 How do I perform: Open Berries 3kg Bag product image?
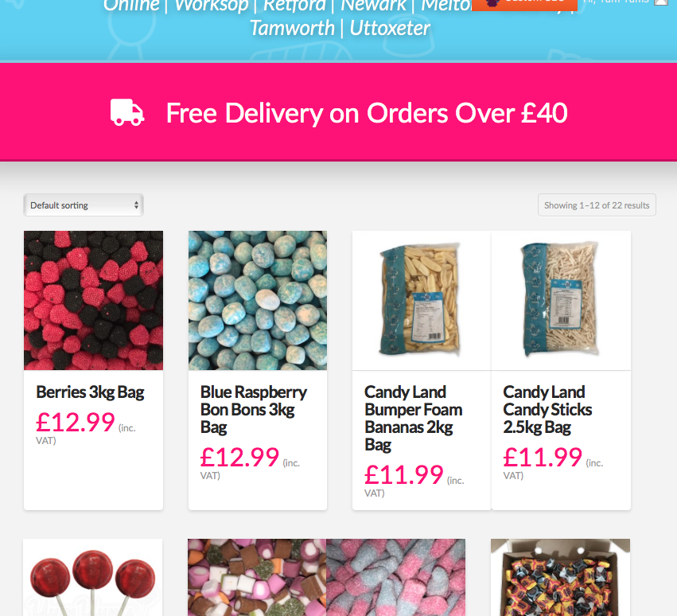point(93,300)
